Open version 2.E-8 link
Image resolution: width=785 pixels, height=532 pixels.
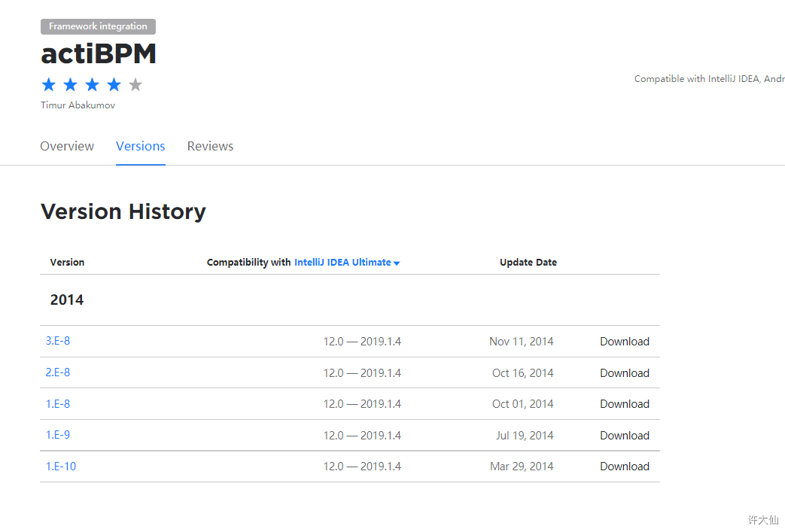click(x=58, y=372)
